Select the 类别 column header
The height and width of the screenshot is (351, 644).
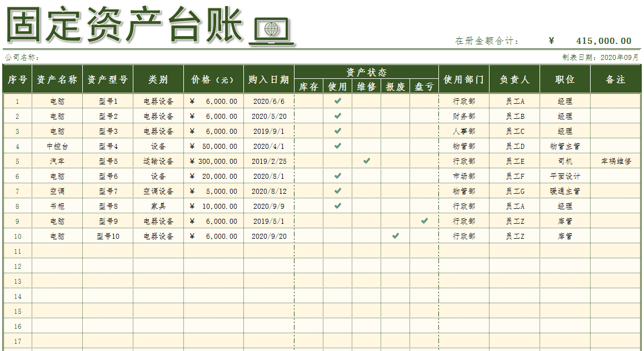tap(158, 79)
